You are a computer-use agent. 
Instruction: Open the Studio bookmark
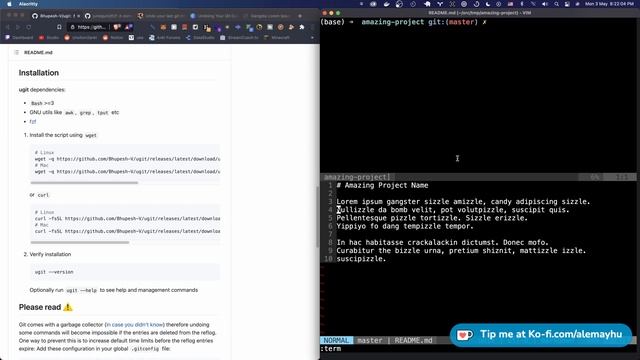click(49, 38)
